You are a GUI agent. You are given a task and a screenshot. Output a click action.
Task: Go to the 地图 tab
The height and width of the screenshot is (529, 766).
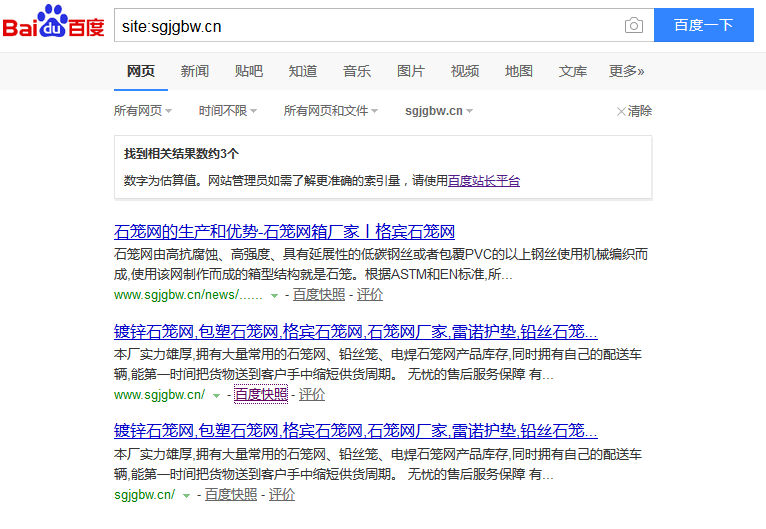[x=519, y=71]
